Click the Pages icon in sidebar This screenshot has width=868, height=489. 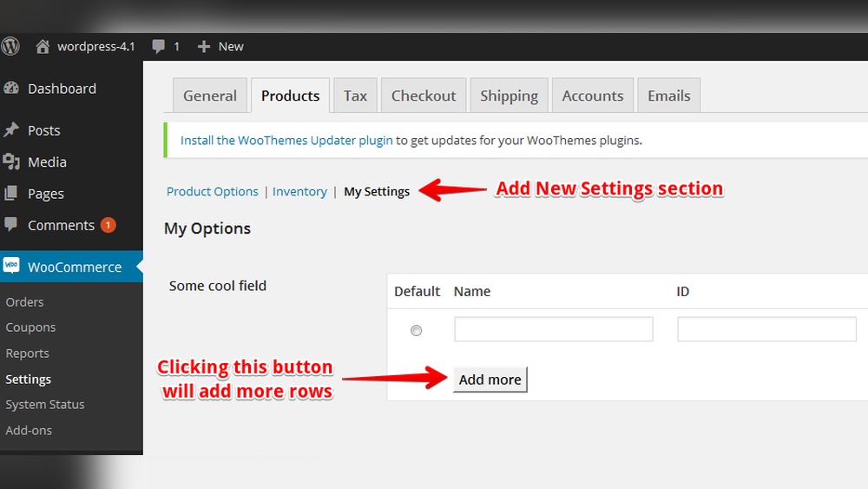pos(10,194)
